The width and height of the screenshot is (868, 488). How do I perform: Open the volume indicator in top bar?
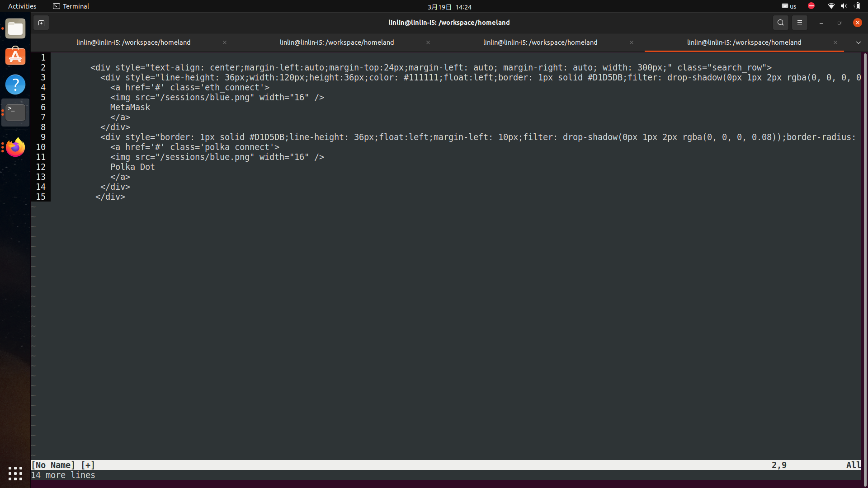844,6
